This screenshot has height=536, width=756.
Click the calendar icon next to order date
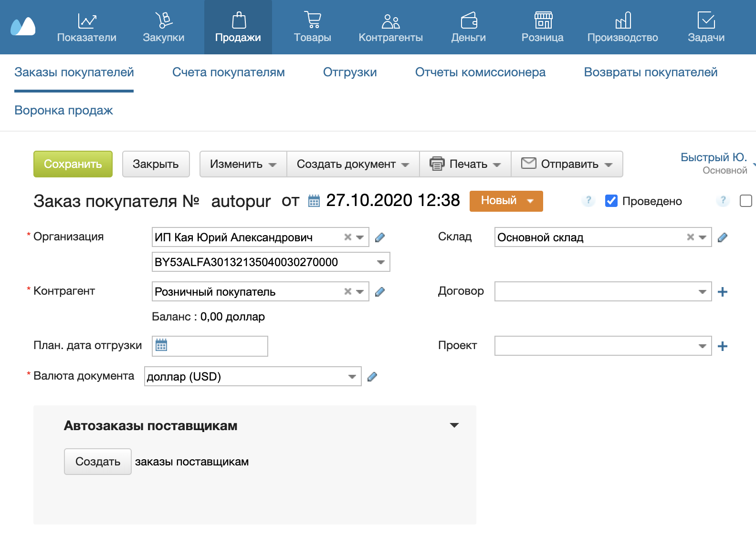click(x=314, y=201)
